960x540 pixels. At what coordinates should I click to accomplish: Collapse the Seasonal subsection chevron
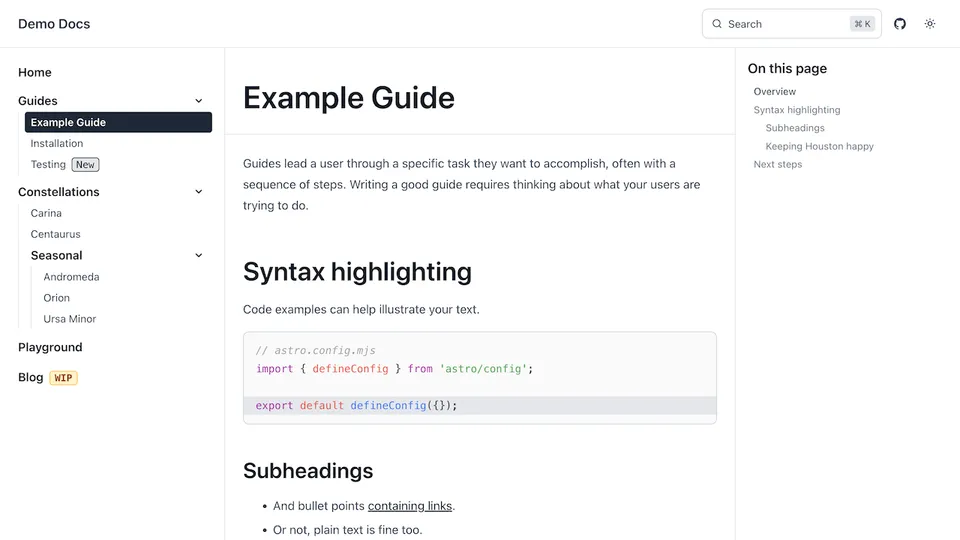pos(198,256)
